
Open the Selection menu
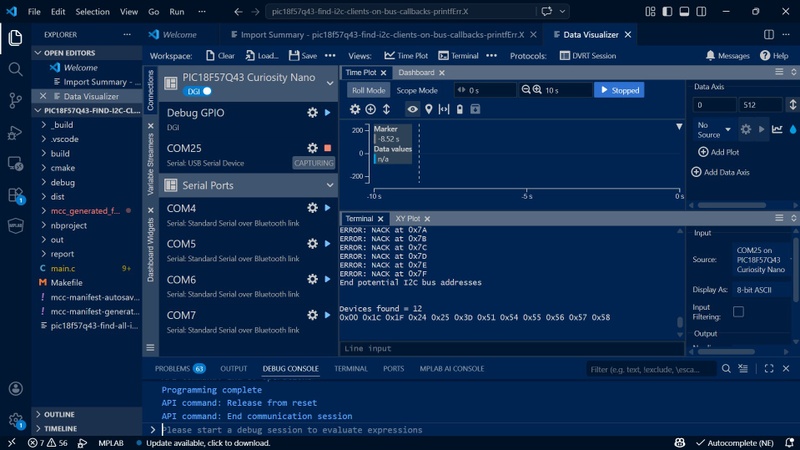coord(92,11)
